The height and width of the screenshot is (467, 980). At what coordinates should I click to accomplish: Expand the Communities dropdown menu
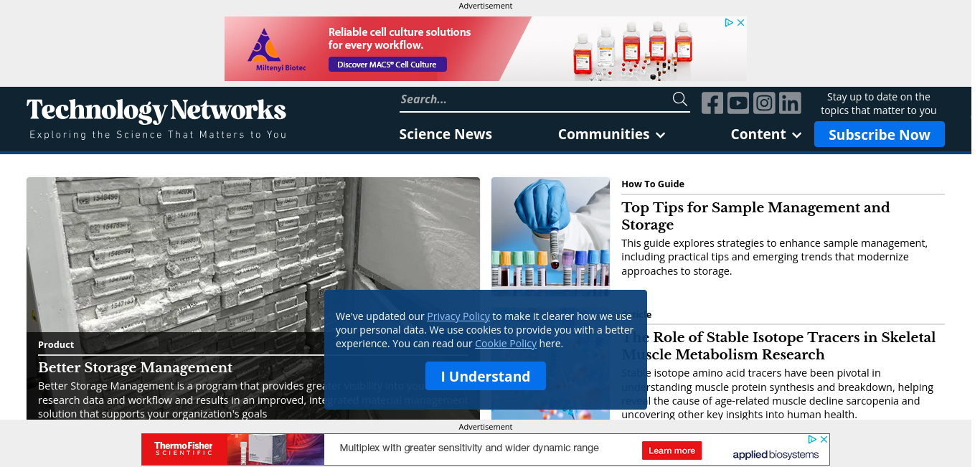pos(611,134)
